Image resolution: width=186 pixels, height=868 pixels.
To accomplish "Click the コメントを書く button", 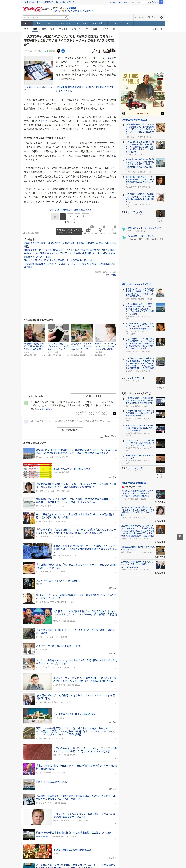I will [x=93, y=396].
